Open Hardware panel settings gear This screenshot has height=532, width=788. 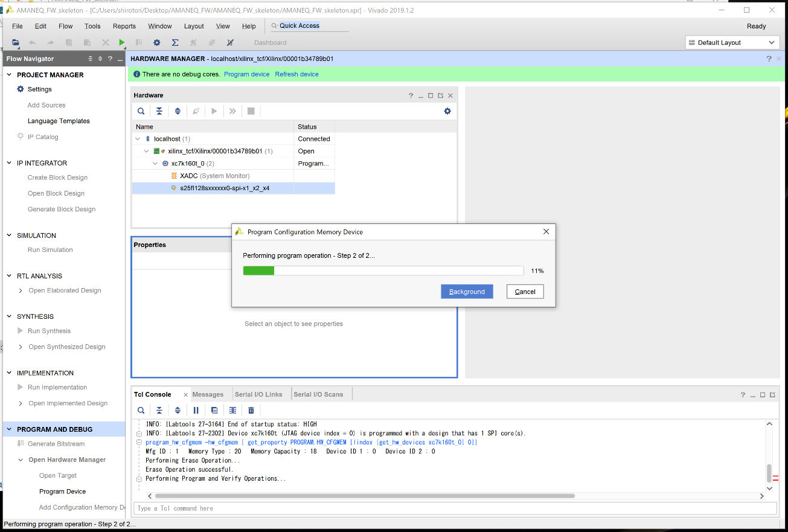tap(447, 111)
